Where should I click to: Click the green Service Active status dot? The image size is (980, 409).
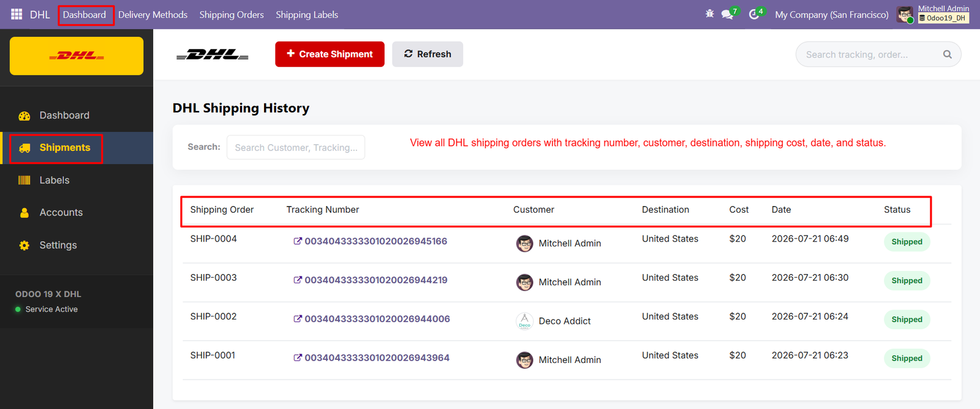(x=18, y=309)
